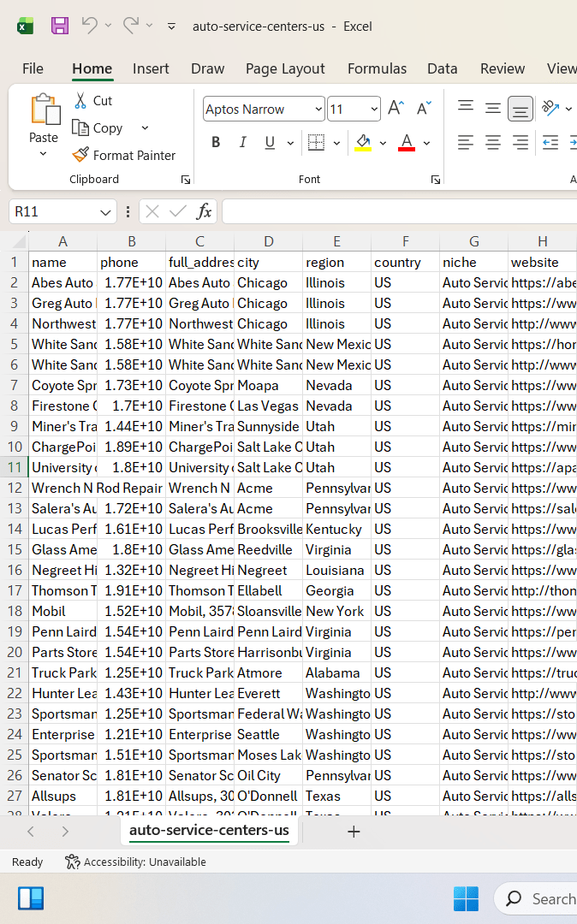
Task: Set Top Align vertical alignment
Action: coord(466,108)
